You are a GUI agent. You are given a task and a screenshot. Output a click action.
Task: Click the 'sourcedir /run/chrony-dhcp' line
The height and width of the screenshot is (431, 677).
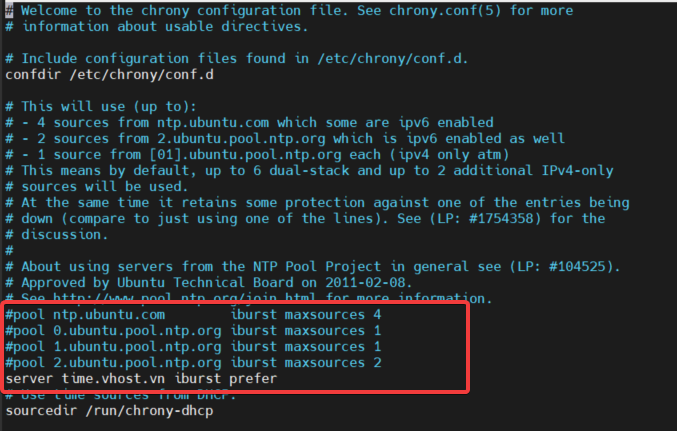pos(109,411)
